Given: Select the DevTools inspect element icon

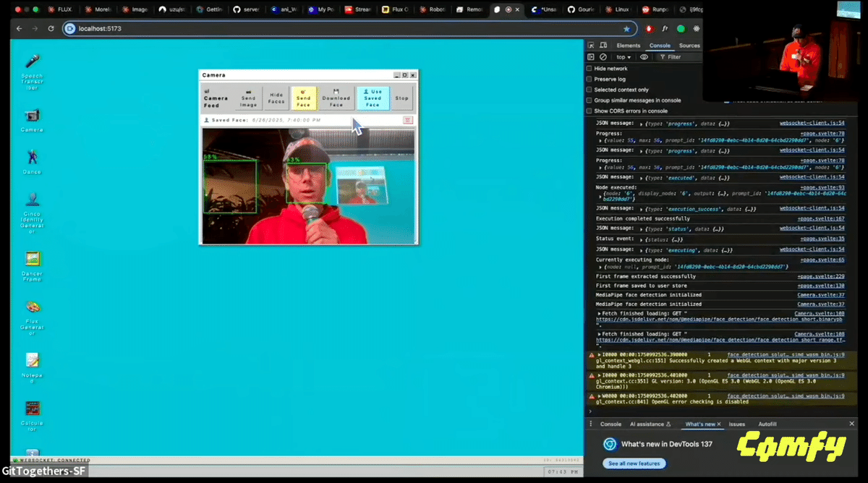Looking at the screenshot, I should (x=591, y=46).
